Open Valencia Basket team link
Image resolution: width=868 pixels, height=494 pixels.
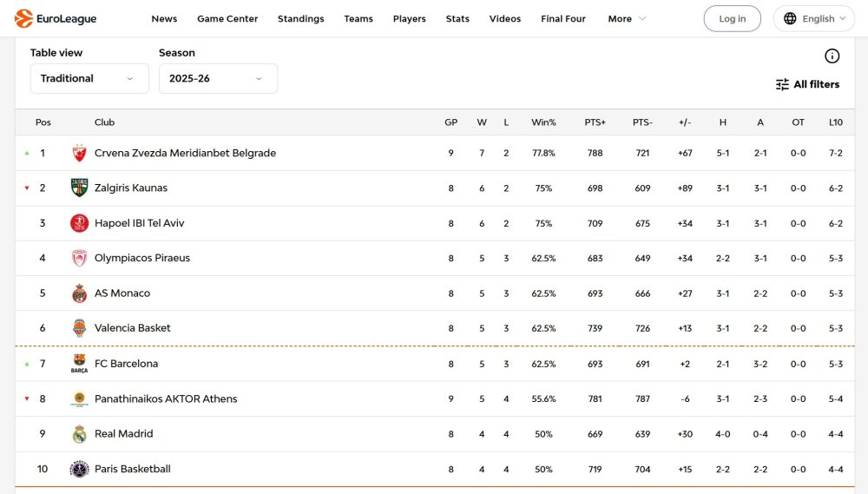(x=132, y=328)
